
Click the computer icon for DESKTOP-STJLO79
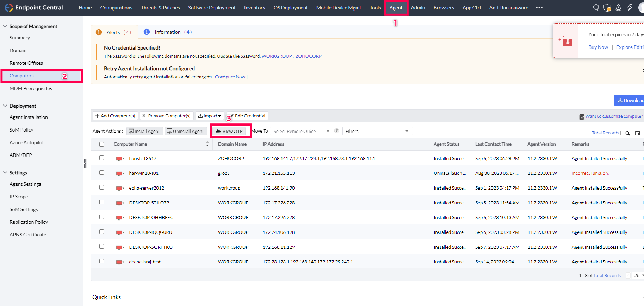tap(120, 203)
